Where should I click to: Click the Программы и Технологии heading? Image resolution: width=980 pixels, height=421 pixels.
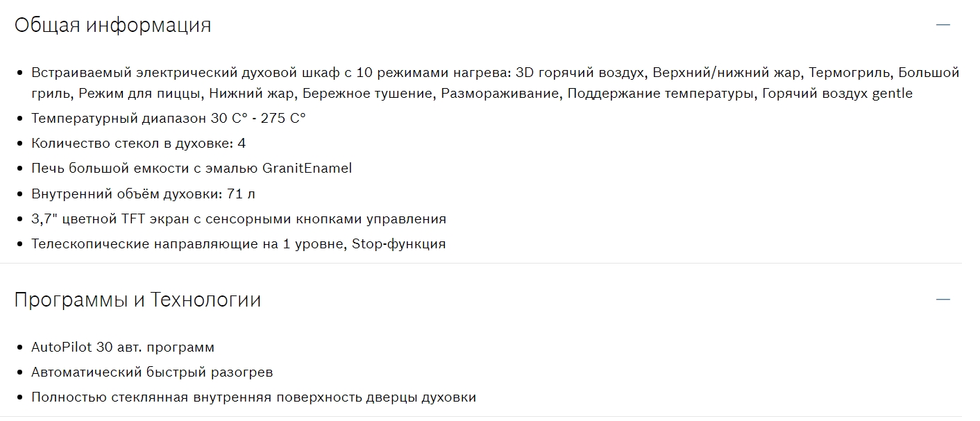pos(137,300)
